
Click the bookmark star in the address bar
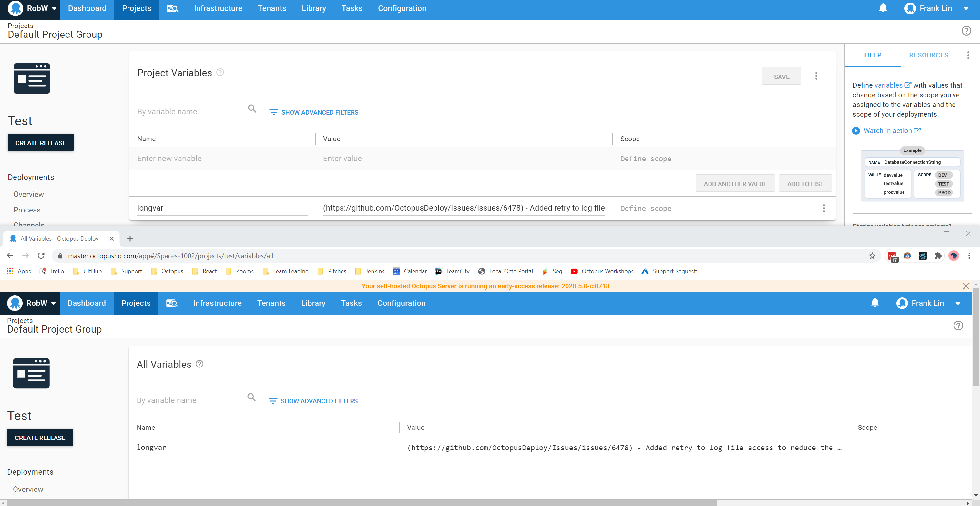[872, 256]
